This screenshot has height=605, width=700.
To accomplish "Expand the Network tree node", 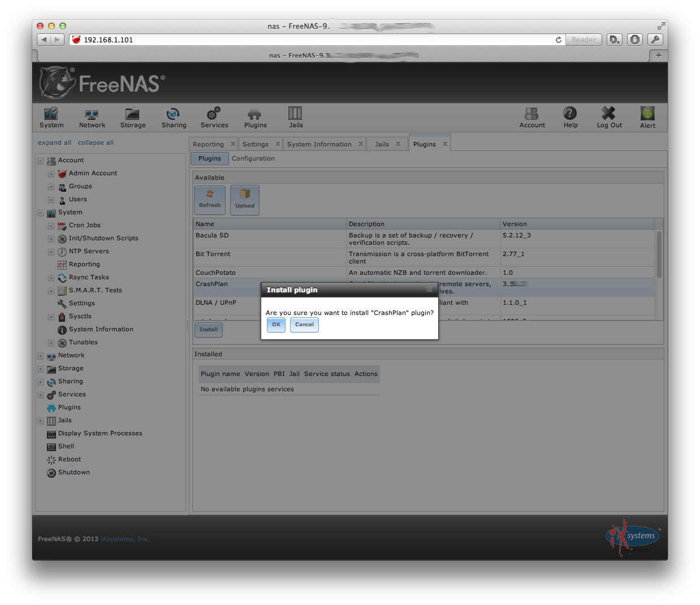I will point(41,356).
